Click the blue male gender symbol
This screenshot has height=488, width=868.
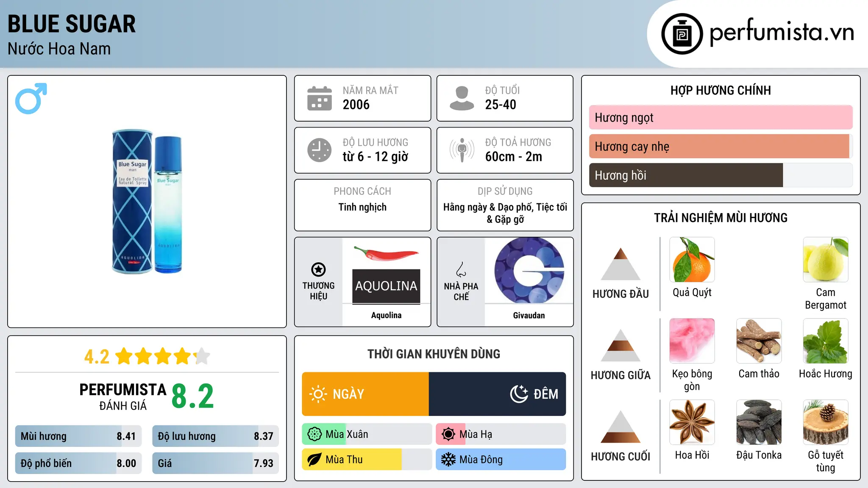[31, 98]
